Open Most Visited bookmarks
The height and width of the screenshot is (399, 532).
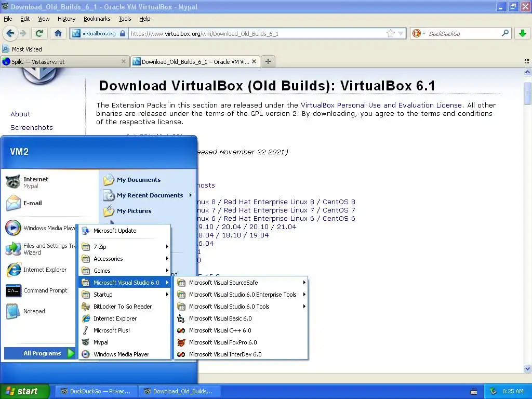point(22,49)
